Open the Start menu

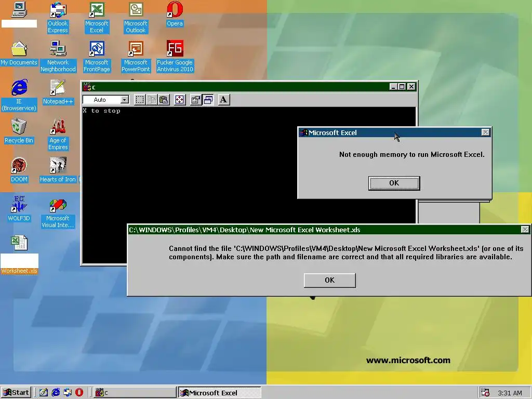(x=16, y=393)
